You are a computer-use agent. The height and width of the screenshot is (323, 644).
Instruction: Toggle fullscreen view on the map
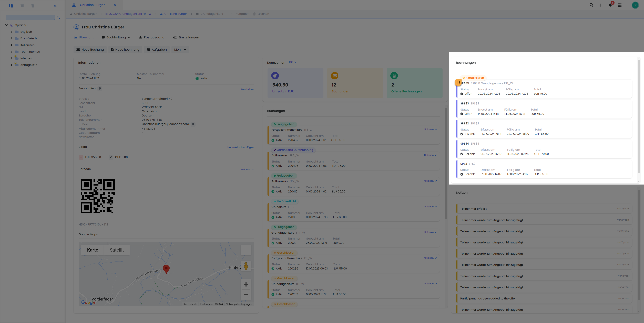pos(246,250)
